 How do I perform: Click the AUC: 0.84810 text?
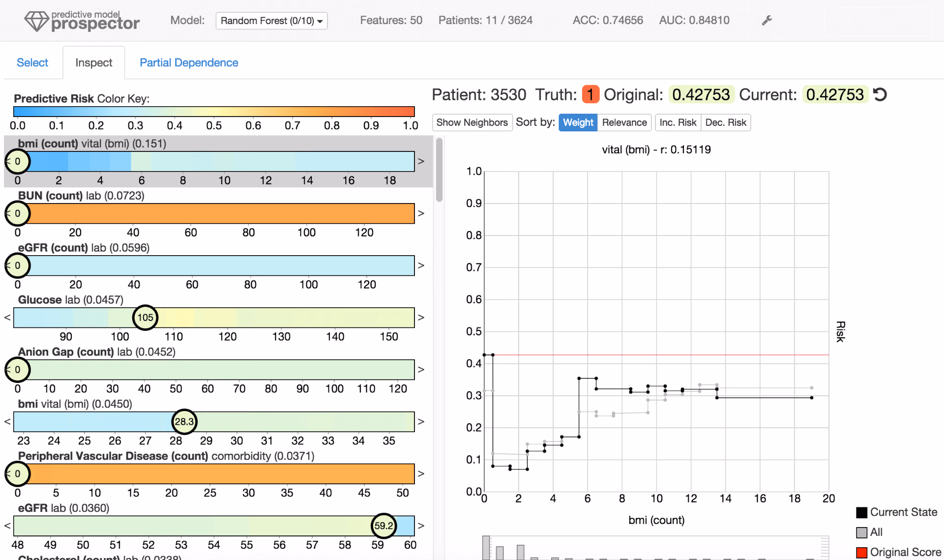(x=694, y=20)
